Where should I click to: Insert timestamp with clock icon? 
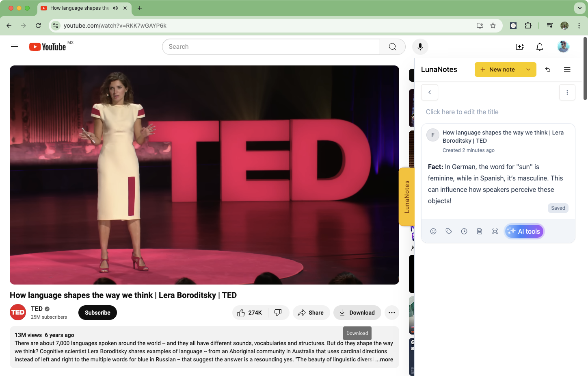coord(464,231)
